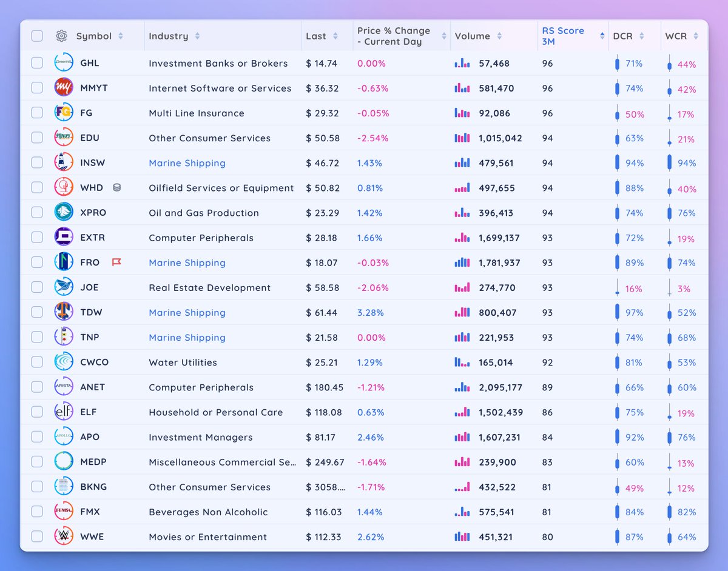This screenshot has width=728, height=571.
Task: Click the EDU company logo
Action: [x=64, y=138]
